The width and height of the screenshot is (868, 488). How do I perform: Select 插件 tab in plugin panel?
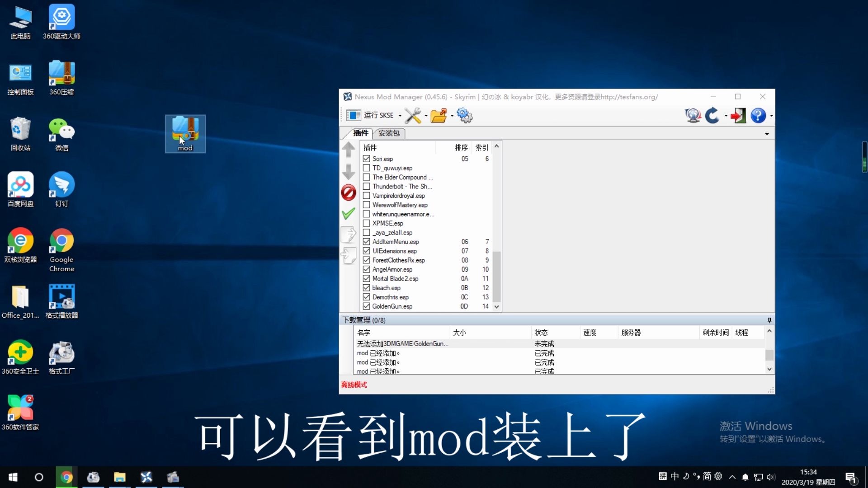(359, 133)
